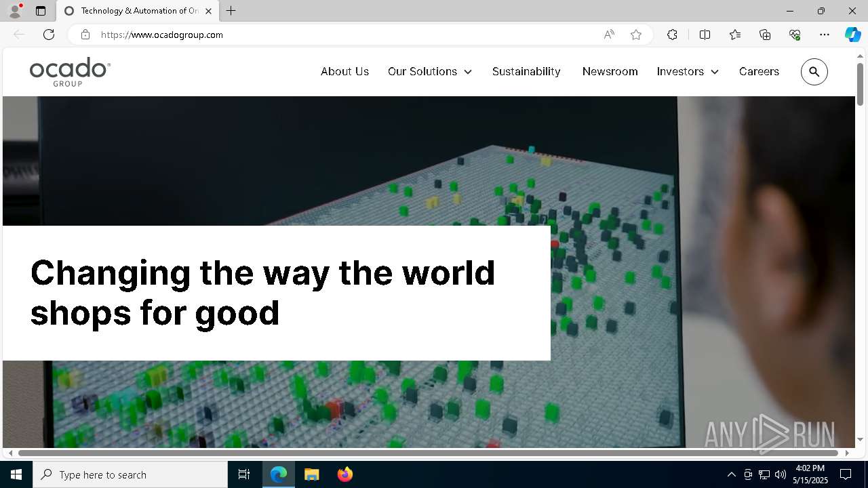Open the Windows Start menu
This screenshot has width=868, height=488.
coord(16,474)
